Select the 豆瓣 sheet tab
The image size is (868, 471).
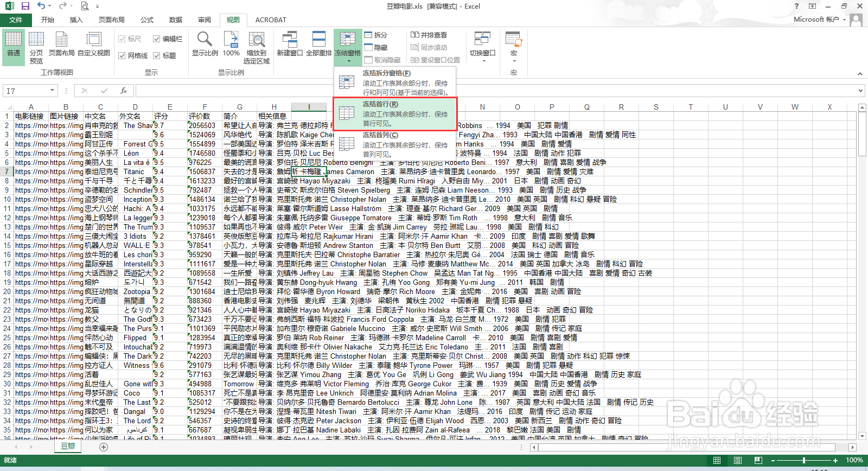(68, 446)
